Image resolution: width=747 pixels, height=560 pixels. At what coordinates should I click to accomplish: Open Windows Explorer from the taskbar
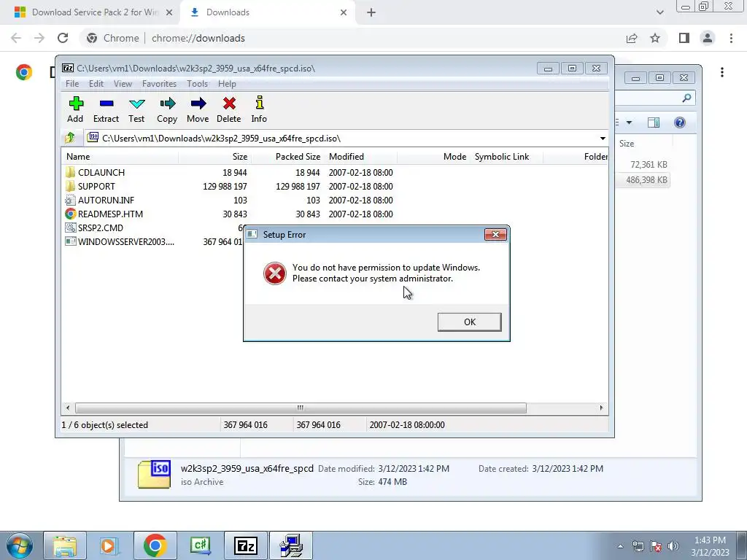click(x=65, y=545)
